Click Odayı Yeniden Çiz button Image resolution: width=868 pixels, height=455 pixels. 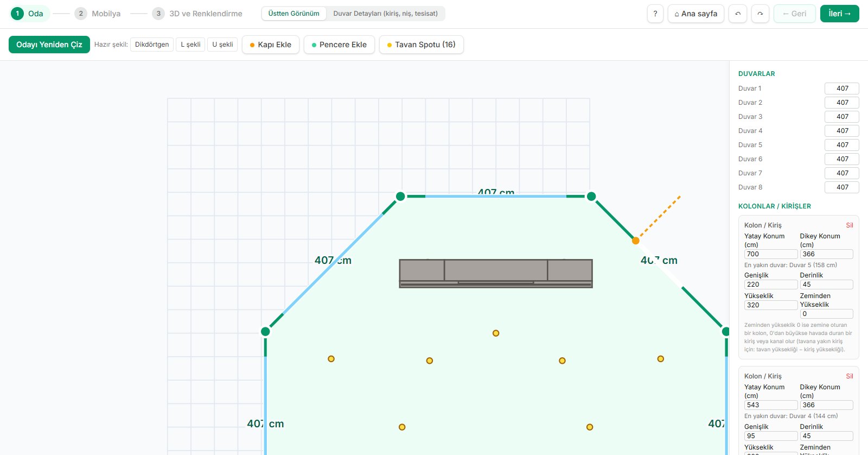click(x=49, y=45)
